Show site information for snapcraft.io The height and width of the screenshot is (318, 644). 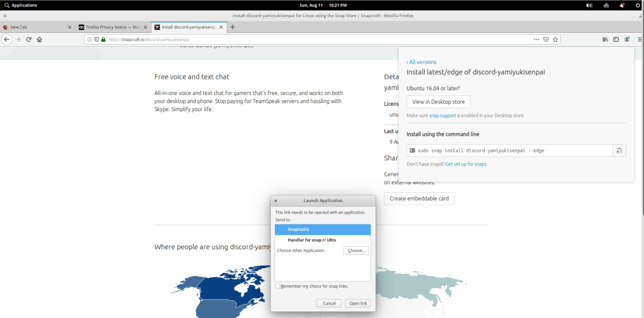click(90, 39)
